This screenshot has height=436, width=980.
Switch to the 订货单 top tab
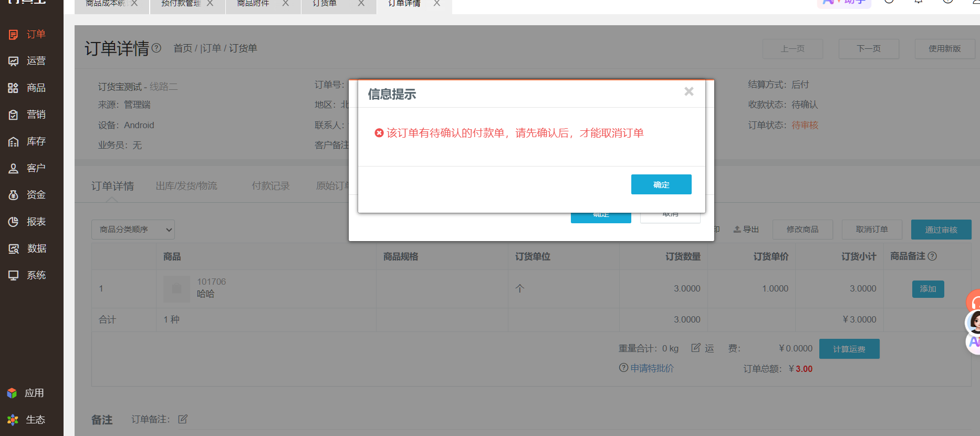[325, 4]
